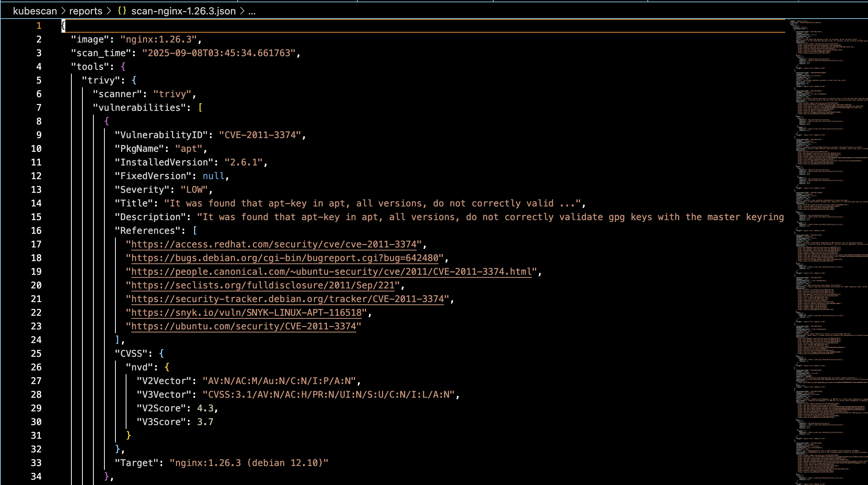The image size is (868, 485).
Task: Click the V2Score value 4.3
Action: (205, 408)
